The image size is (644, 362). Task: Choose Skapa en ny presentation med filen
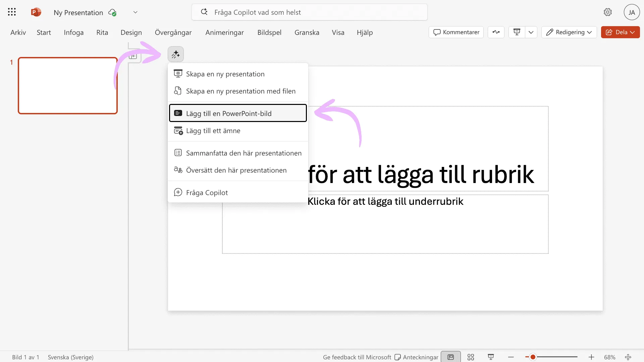[x=238, y=91]
